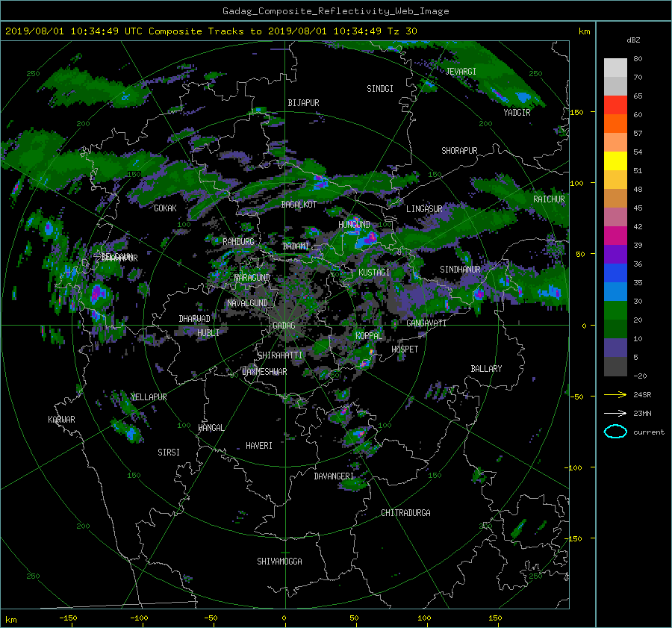Click the BAGALKOT city label

click(x=299, y=205)
